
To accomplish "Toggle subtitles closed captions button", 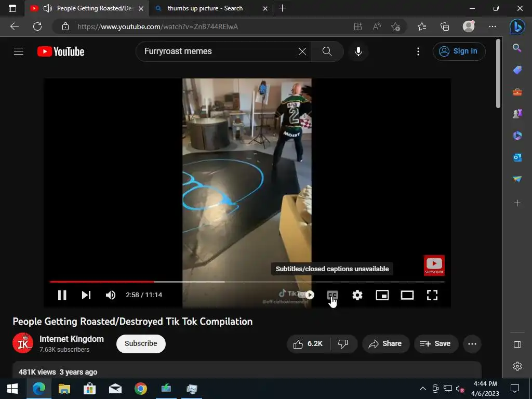I will 332,295.
